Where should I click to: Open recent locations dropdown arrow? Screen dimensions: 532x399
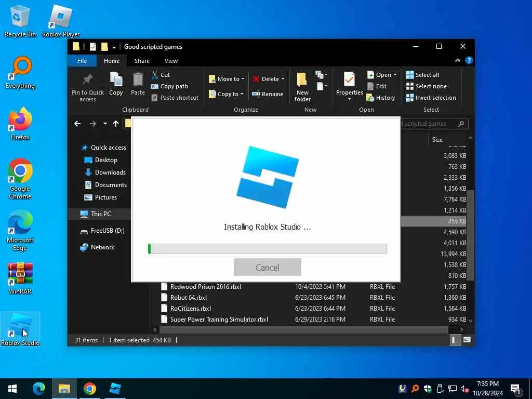click(x=105, y=124)
